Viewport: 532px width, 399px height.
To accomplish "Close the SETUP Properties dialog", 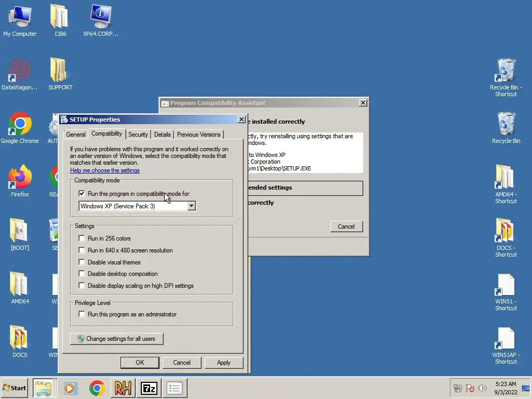I will (242, 119).
